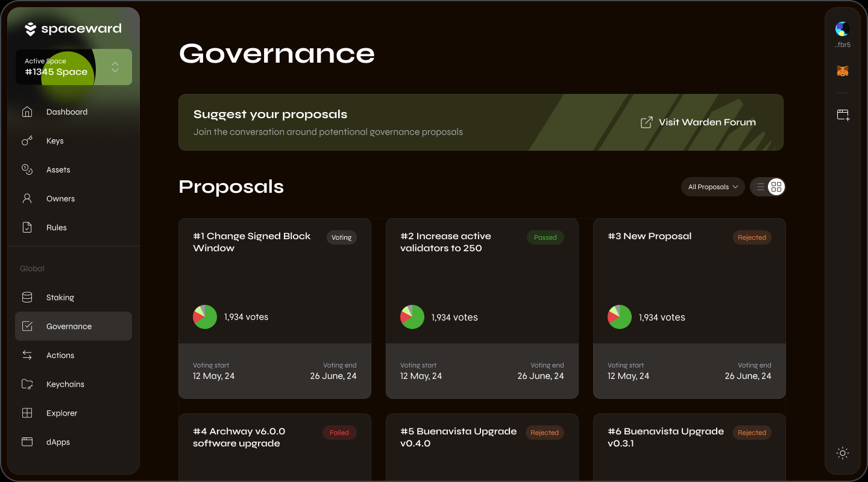Open the All Proposals filter dropdown

pos(713,187)
